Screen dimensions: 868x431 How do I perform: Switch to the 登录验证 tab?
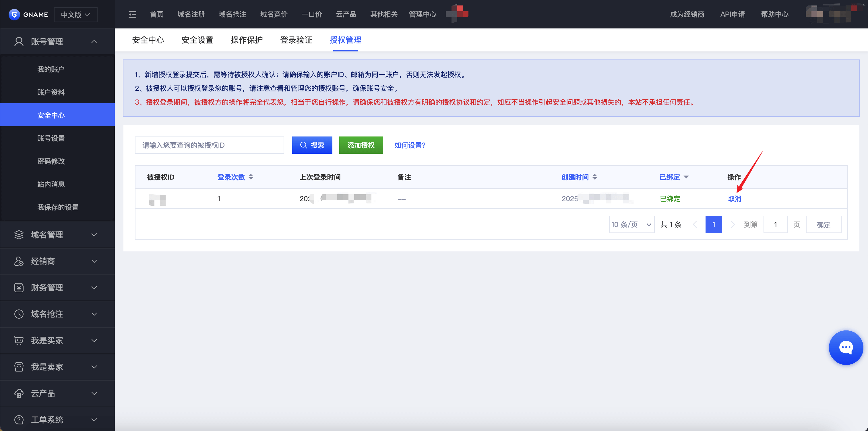[x=296, y=40]
